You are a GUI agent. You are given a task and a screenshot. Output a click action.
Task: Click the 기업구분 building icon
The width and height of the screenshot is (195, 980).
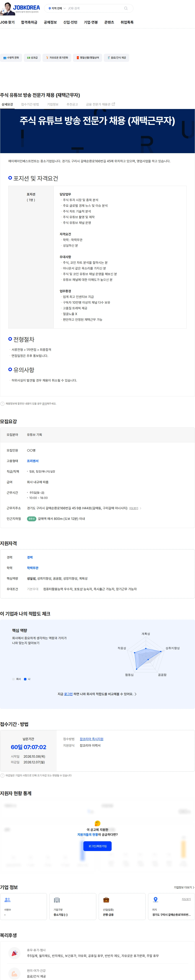57,900
